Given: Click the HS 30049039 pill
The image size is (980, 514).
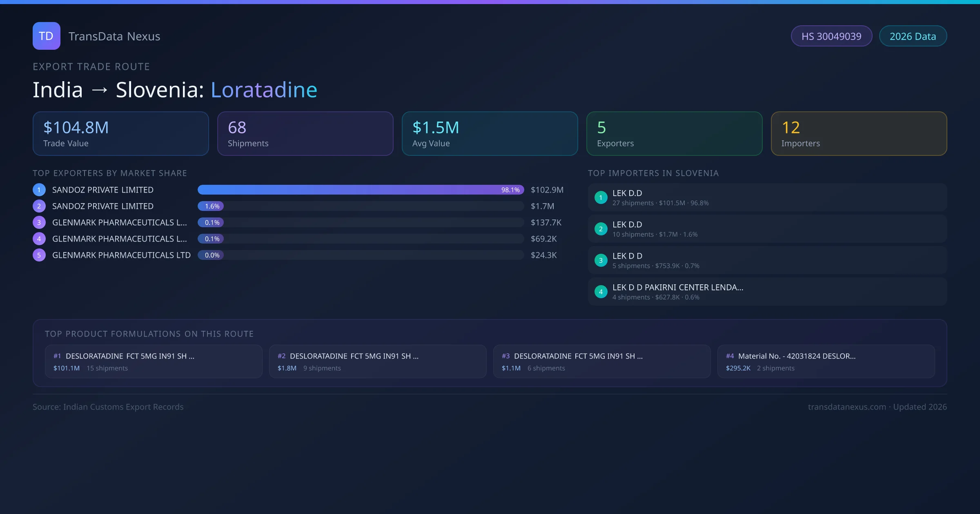Looking at the screenshot, I should click(x=831, y=36).
